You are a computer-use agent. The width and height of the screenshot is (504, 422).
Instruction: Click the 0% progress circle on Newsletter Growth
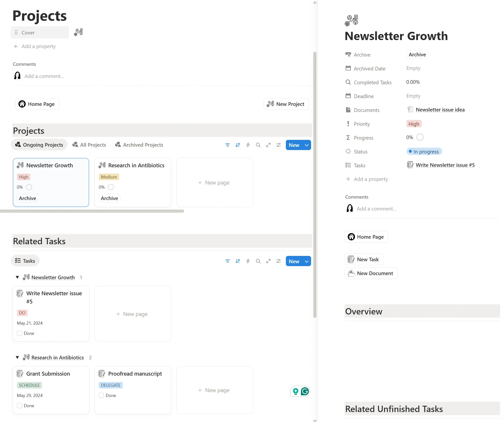29,187
